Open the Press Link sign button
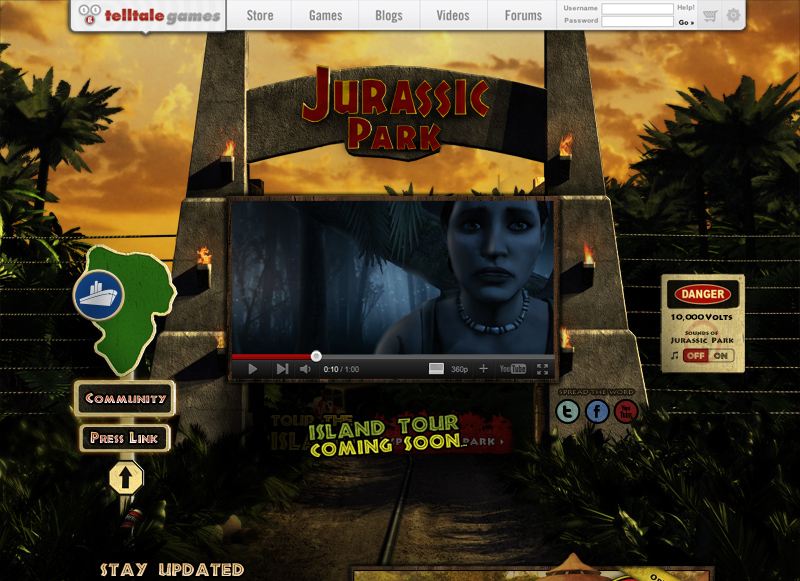Screen dimensions: 800x581 tap(124, 438)
